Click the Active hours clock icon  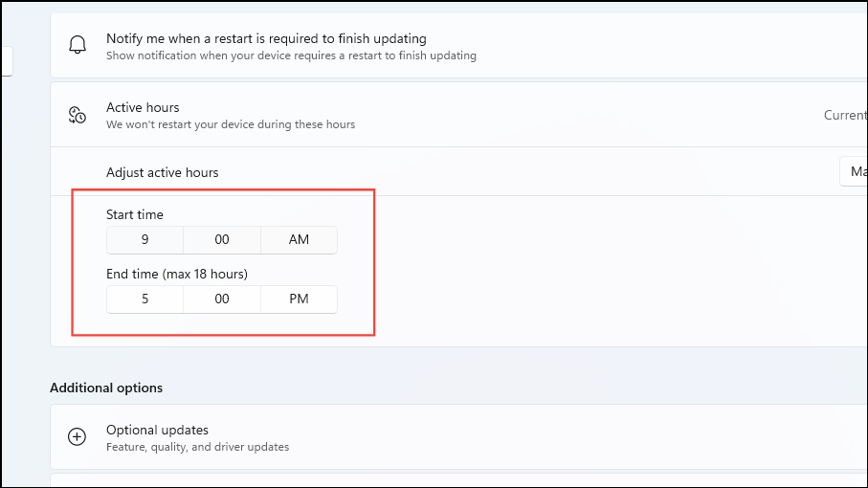coord(77,115)
